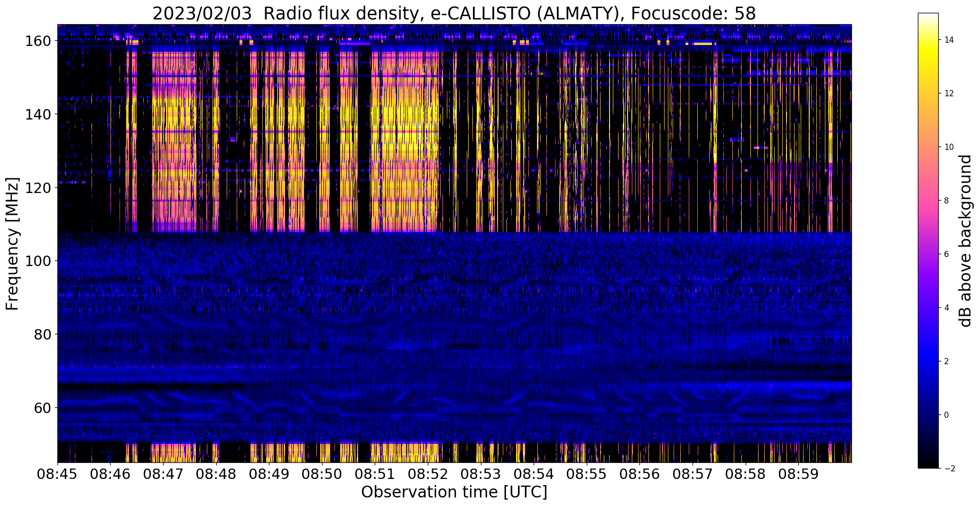The height and width of the screenshot is (506, 980).
Task: Click the 08:53 time tick label
Action: pos(481,474)
